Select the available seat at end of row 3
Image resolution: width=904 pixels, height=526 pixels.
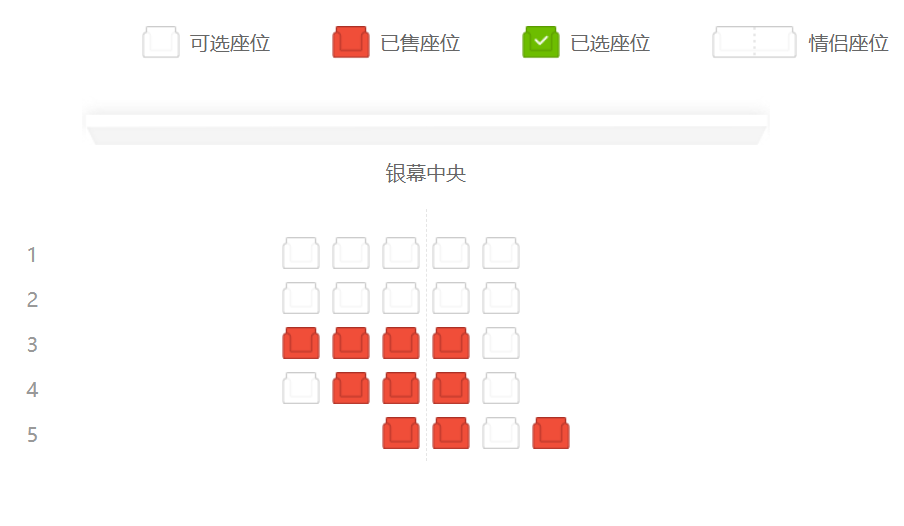click(501, 343)
